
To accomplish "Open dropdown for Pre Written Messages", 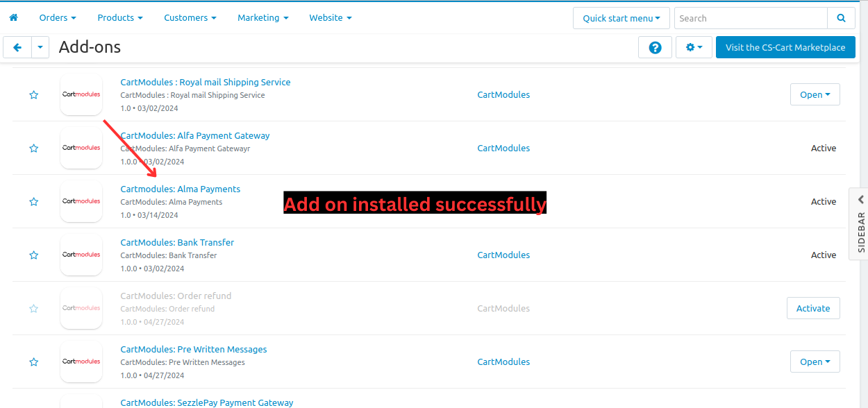I will (x=815, y=362).
